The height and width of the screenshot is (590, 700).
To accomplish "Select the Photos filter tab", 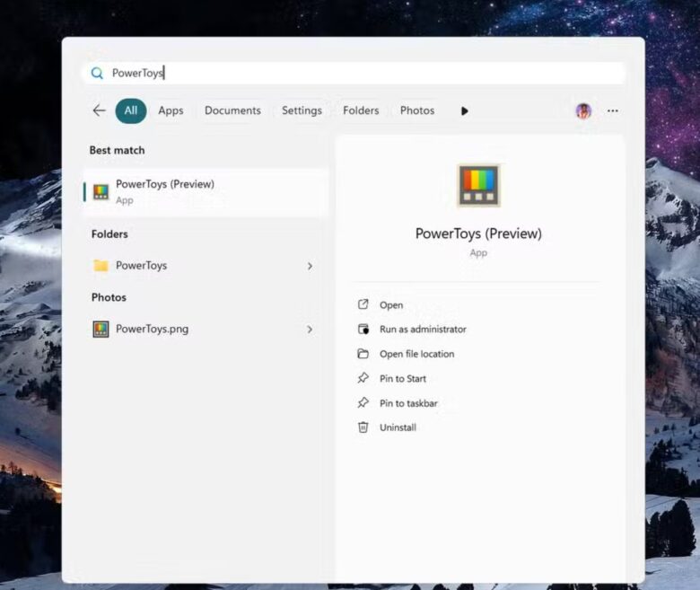I will click(417, 110).
